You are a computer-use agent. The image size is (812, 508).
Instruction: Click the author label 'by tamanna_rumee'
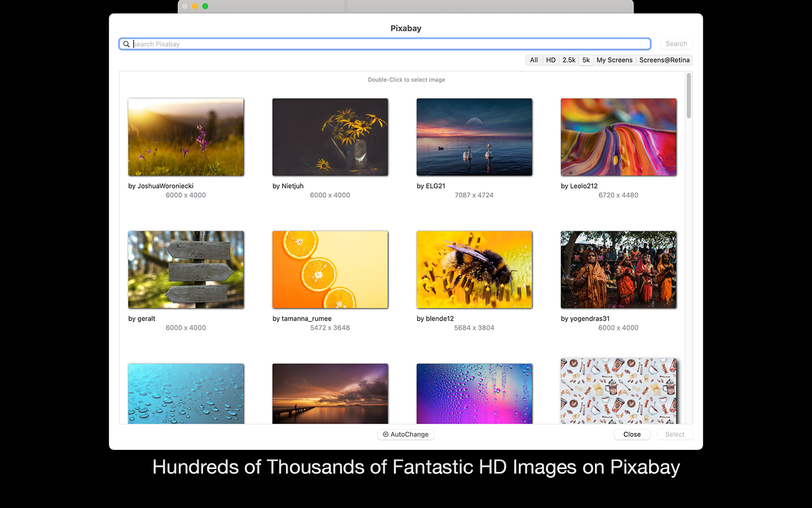pos(302,319)
